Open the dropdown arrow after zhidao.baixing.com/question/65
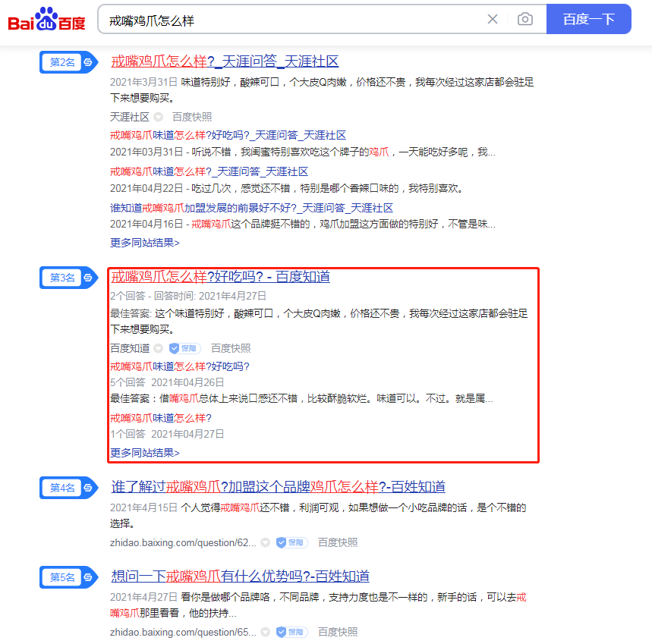Screen dimensions: 652x644 click(265, 632)
